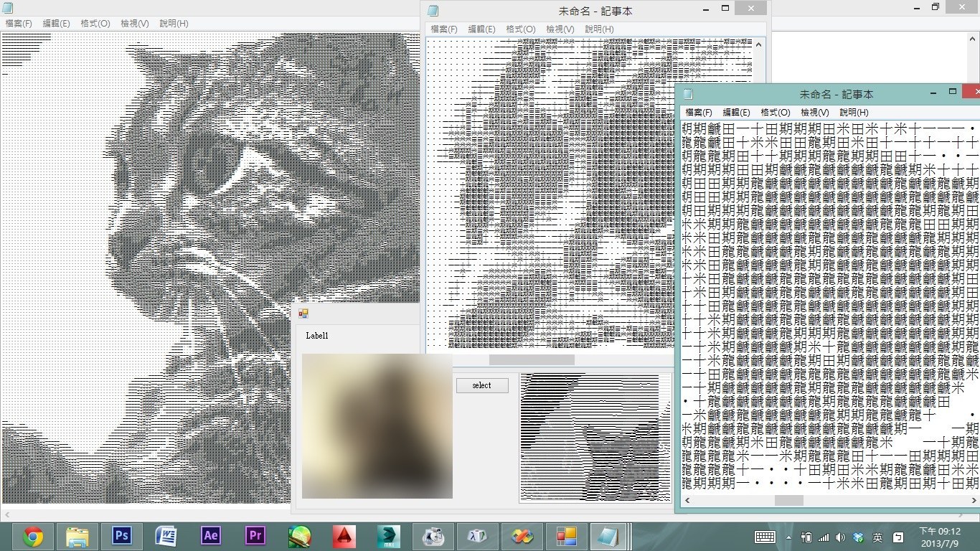Click the front Notepad's title bar icon
The image size is (980, 551).
pyautogui.click(x=688, y=95)
